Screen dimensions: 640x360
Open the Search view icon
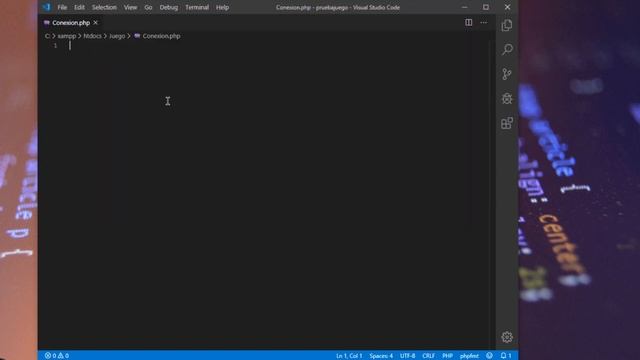(507, 49)
